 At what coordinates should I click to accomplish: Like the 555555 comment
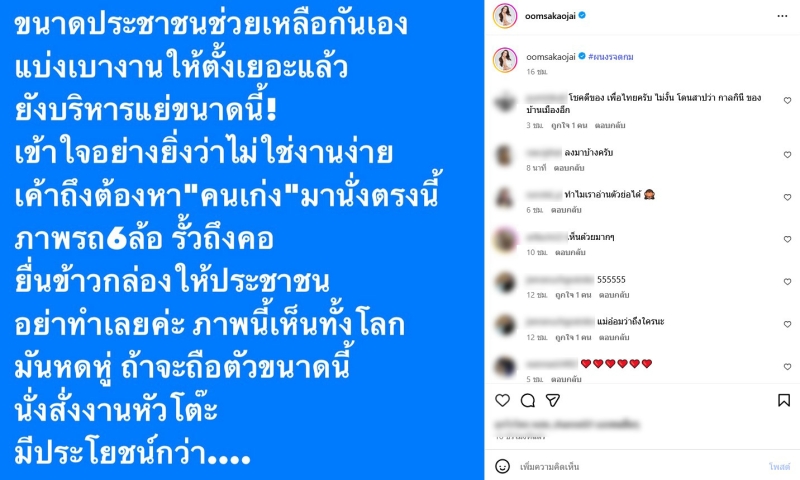point(787,282)
